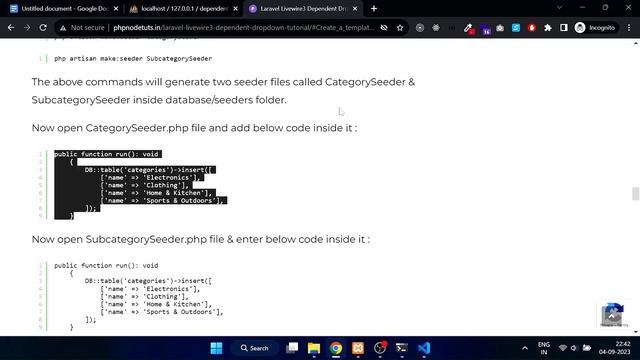The height and width of the screenshot is (360, 640).
Task: Focus the address bar URL field
Action: pyautogui.click(x=244, y=28)
